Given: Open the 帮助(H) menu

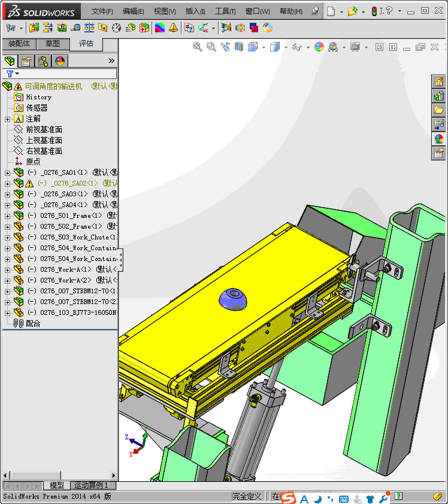Looking at the screenshot, I should coord(290,11).
